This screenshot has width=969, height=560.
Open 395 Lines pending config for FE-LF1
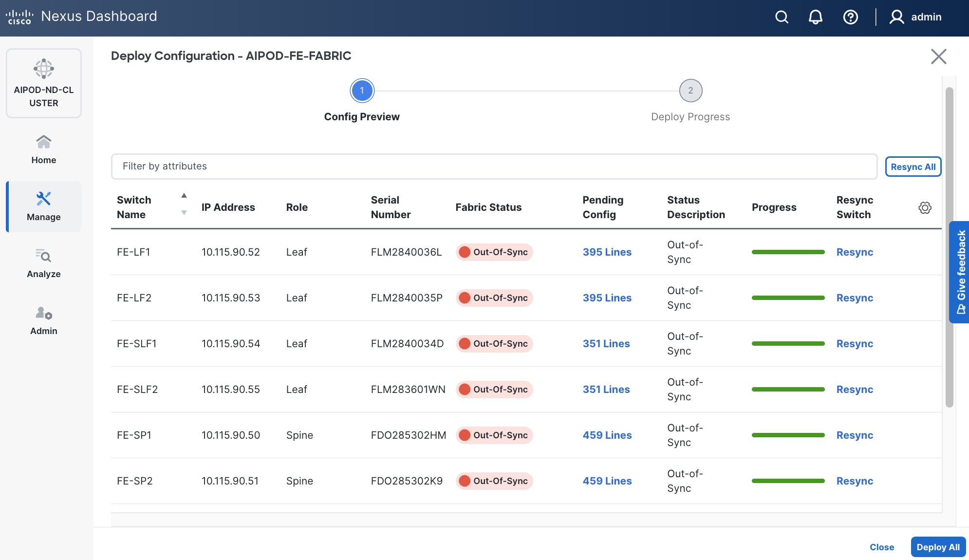607,252
